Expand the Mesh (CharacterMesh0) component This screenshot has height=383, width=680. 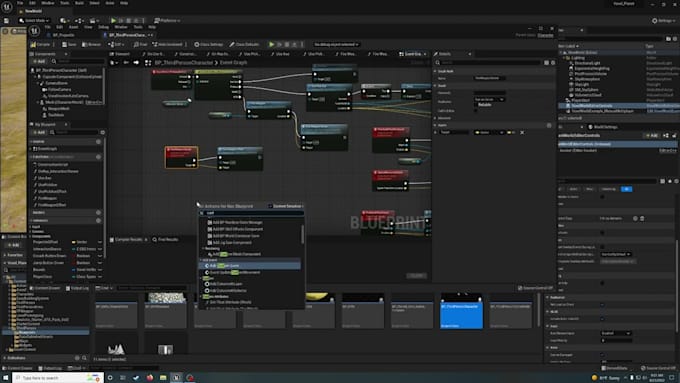[x=38, y=102]
